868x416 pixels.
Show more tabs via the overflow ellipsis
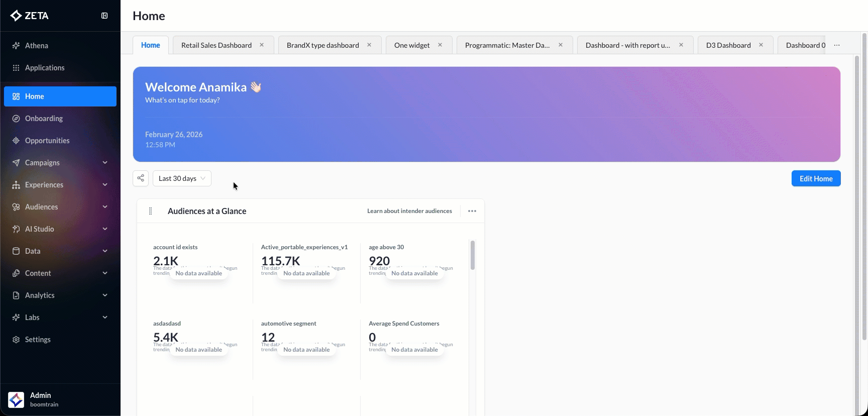coord(837,45)
